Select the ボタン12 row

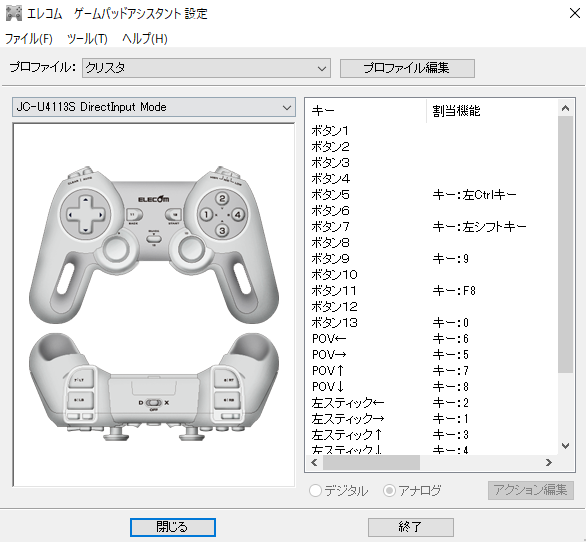point(432,307)
